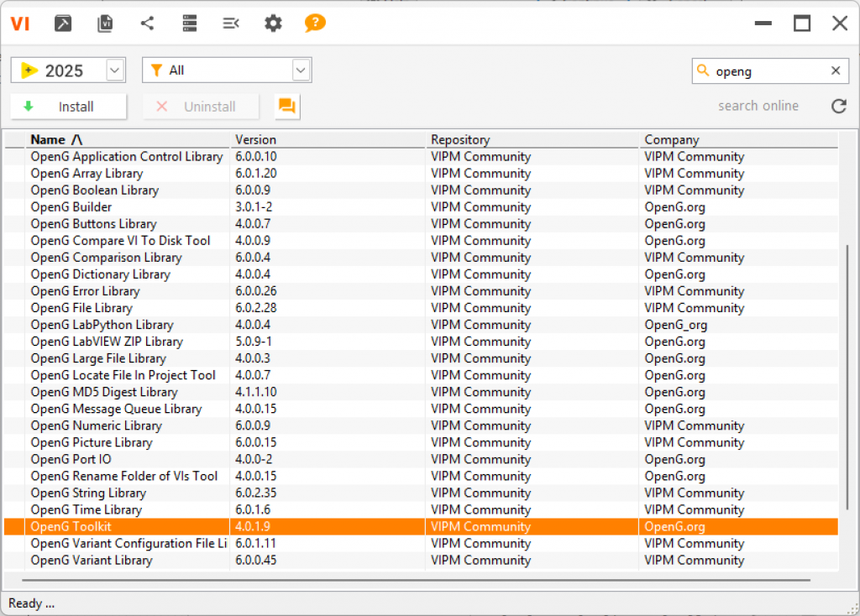
Task: Select OpenG Message Queue Library row
Action: 422,409
